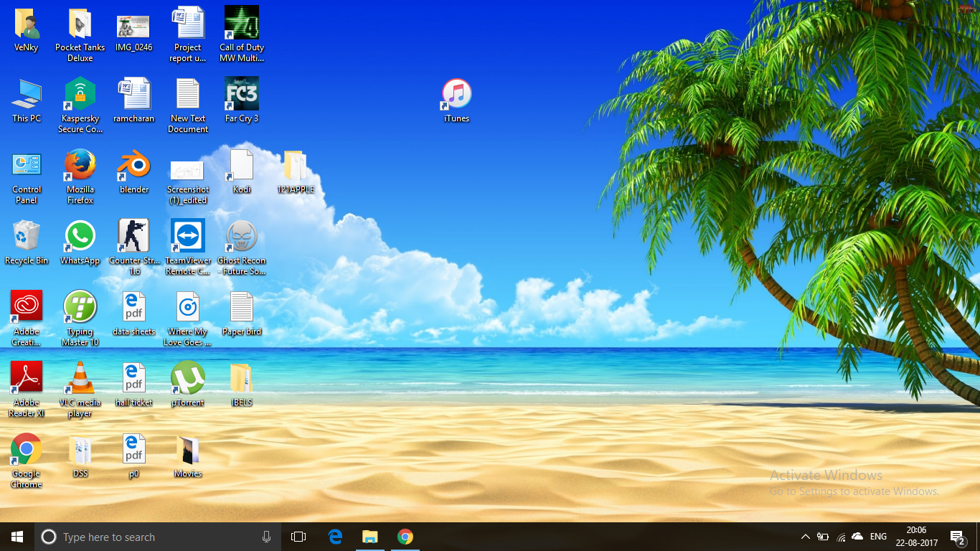980x551 pixels.
Task: Select the Project report Word document
Action: (188, 34)
